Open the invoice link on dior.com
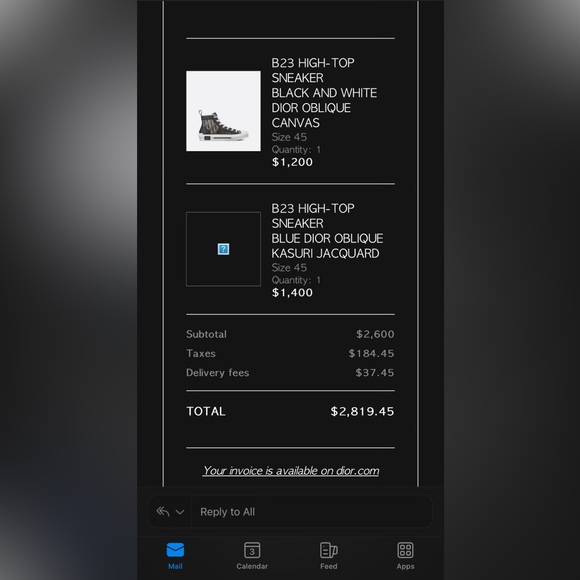The image size is (580, 580). click(x=291, y=471)
